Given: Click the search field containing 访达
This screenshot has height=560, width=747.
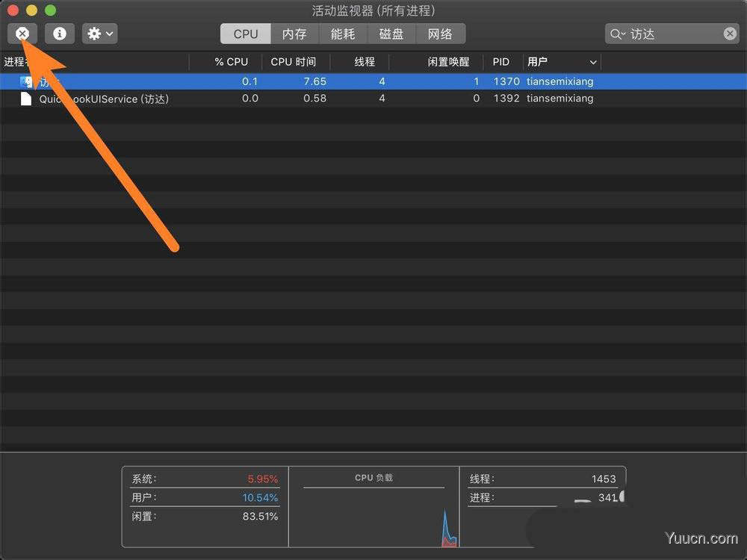Looking at the screenshot, I should [672, 34].
